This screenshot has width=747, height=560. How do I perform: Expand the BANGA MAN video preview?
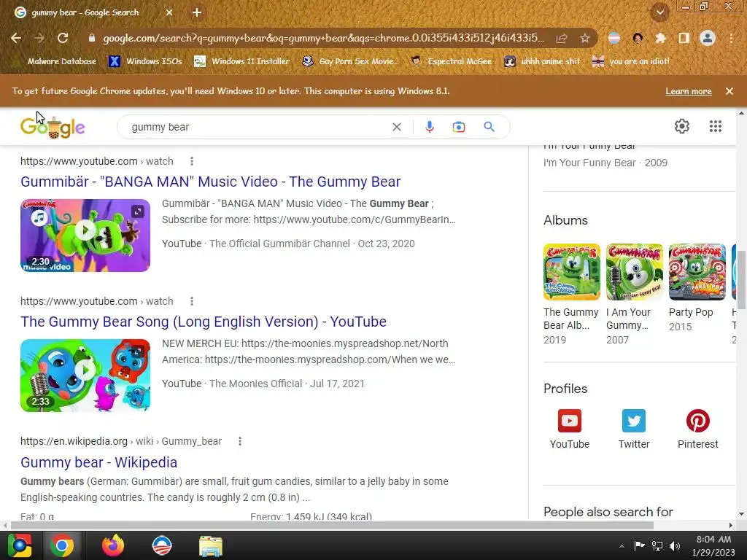click(138, 211)
